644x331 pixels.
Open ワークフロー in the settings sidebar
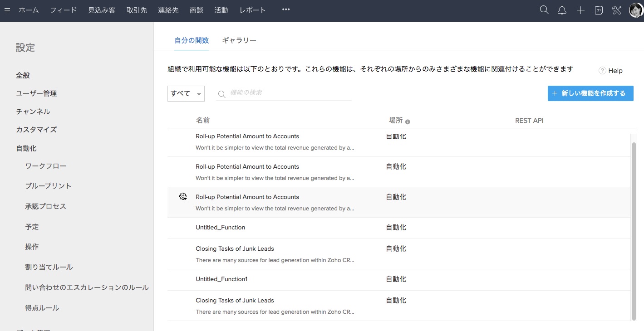click(x=46, y=166)
